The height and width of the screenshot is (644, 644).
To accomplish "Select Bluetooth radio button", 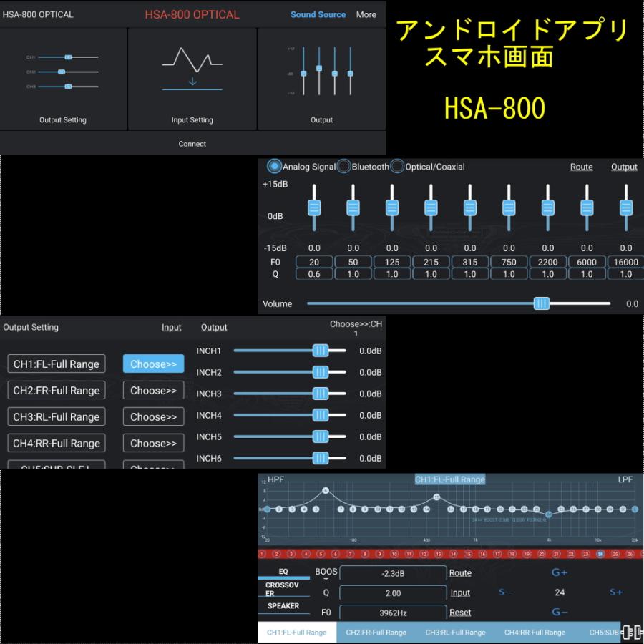I will 343,167.
